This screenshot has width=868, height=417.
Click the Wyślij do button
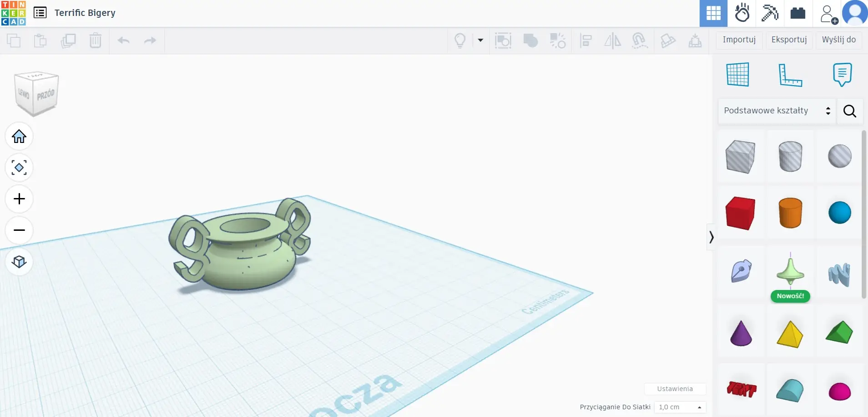838,40
